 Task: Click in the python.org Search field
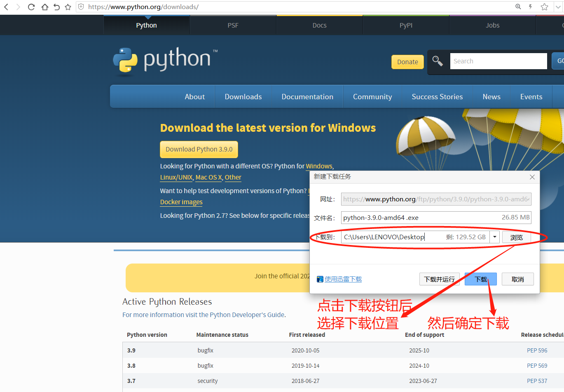click(498, 61)
